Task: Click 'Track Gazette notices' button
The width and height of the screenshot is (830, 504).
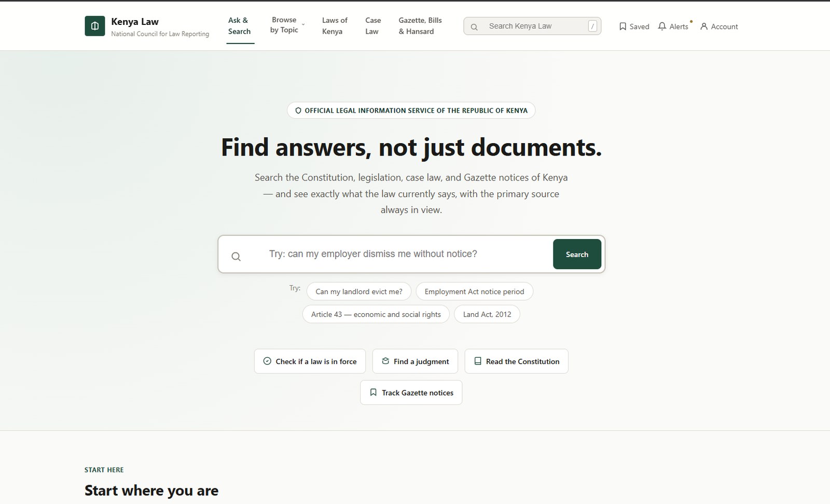Action: 411,393
